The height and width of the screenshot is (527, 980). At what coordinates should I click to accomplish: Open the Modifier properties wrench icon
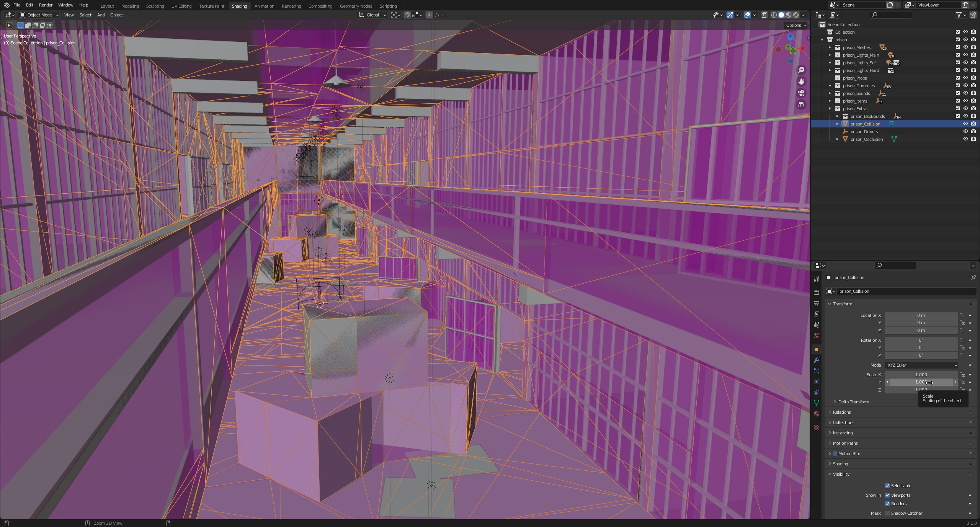point(817,360)
